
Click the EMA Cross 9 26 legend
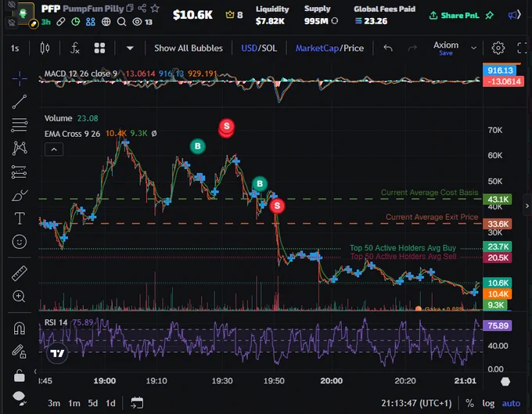click(72, 134)
